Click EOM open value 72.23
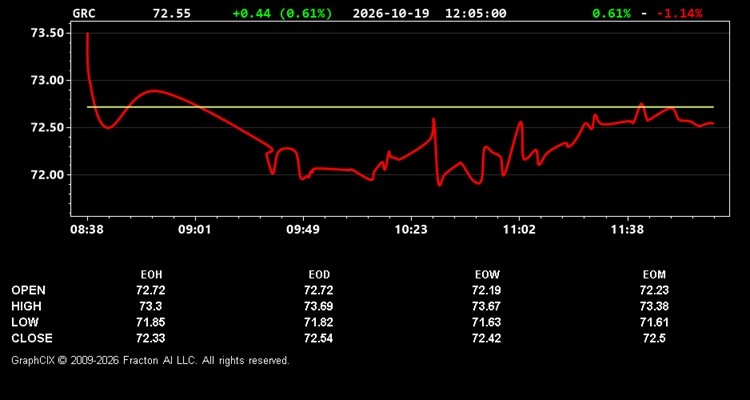 click(654, 290)
